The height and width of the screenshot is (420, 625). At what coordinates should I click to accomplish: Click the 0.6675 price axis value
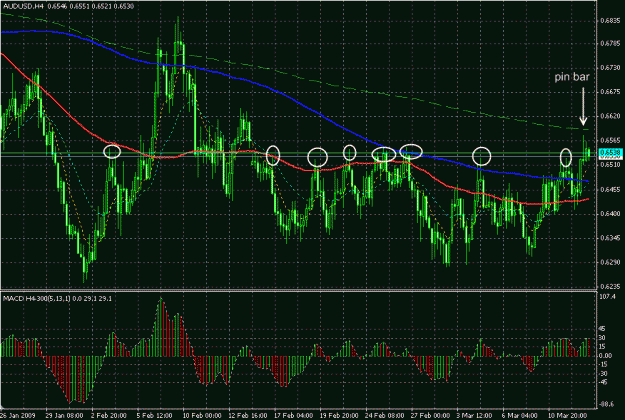click(x=610, y=92)
